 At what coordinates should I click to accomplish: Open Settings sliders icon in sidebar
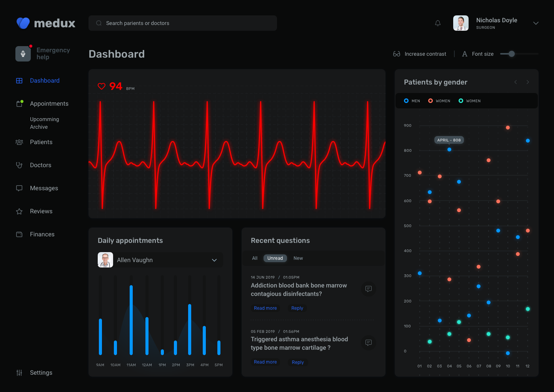[19, 373]
